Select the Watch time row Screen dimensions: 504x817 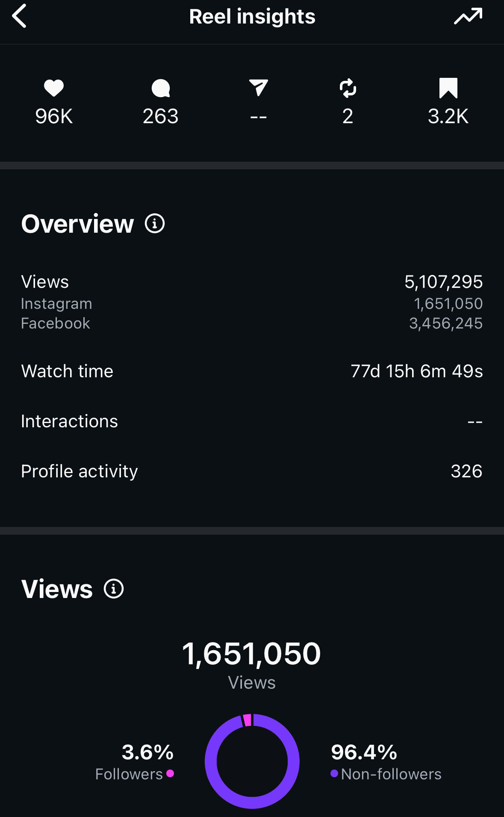[x=252, y=371]
